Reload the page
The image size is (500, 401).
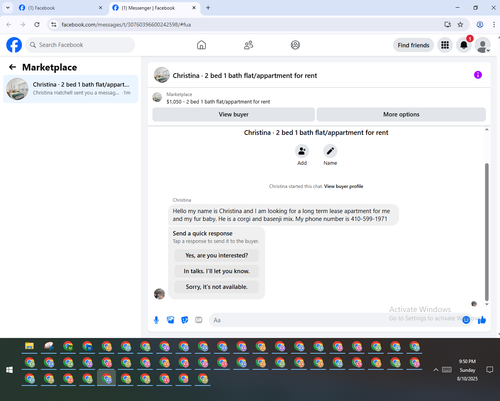pos(37,24)
